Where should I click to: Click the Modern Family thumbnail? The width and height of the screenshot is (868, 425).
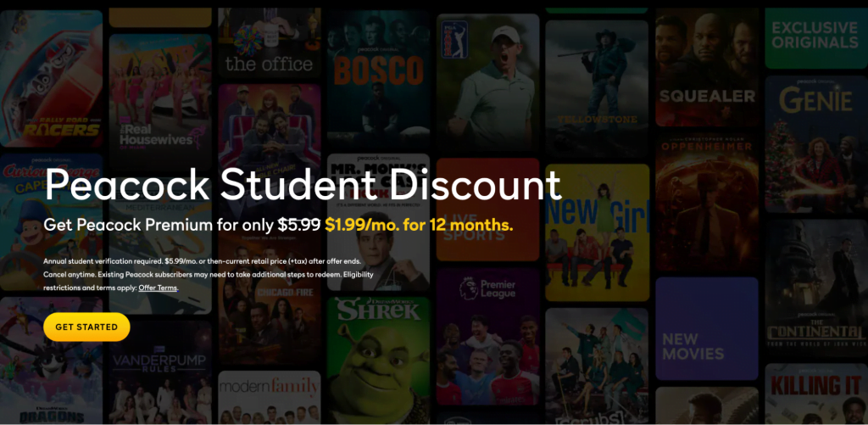pyautogui.click(x=270, y=397)
